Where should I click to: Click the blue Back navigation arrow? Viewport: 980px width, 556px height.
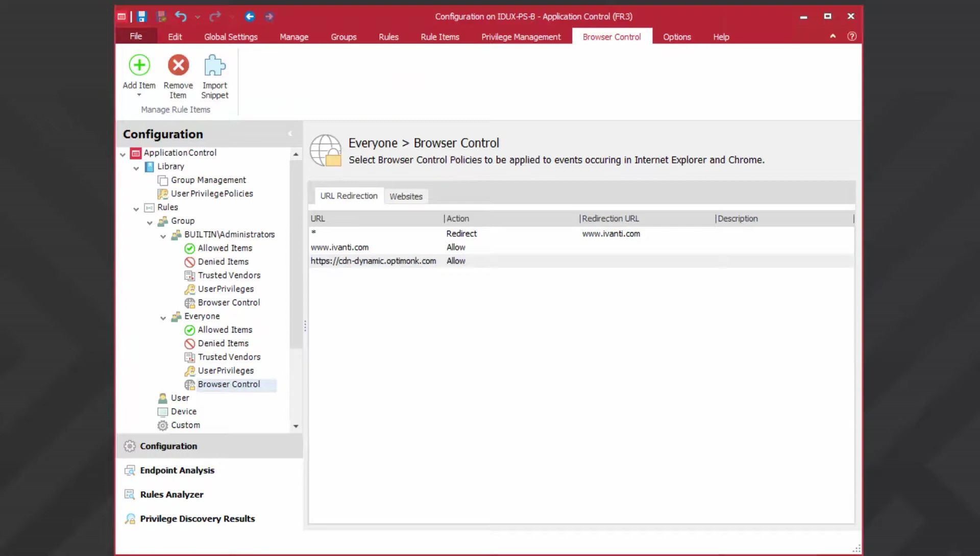click(x=250, y=16)
